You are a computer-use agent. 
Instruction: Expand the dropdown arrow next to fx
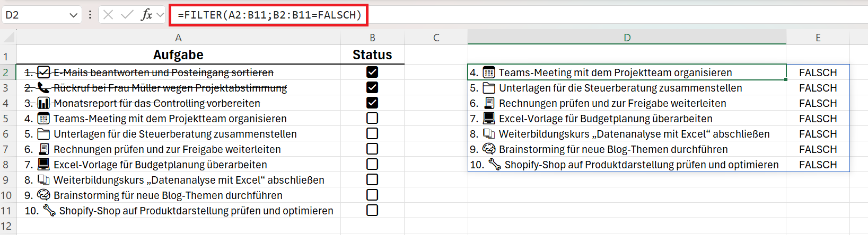click(x=160, y=15)
